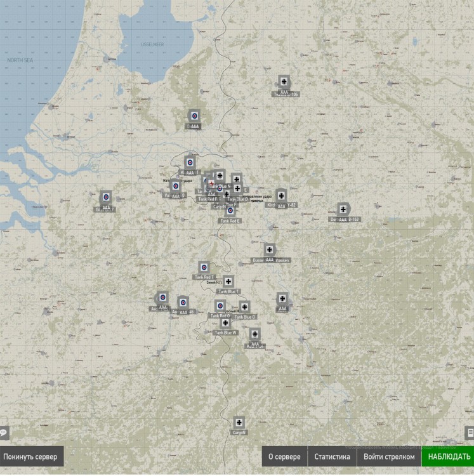Click the CargoN label at bottom
The image size is (474, 476).
239,433
